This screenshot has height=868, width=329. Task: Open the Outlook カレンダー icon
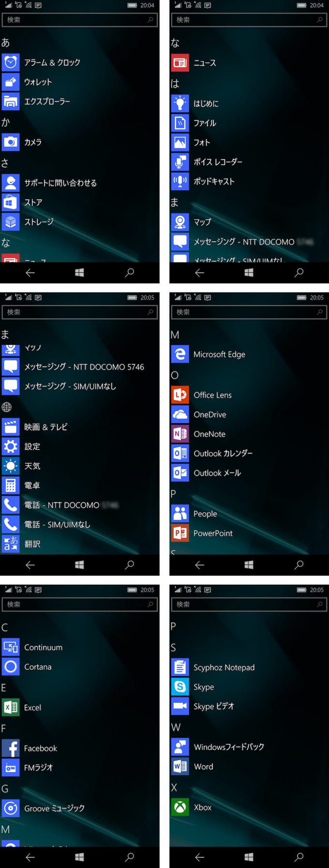180,454
